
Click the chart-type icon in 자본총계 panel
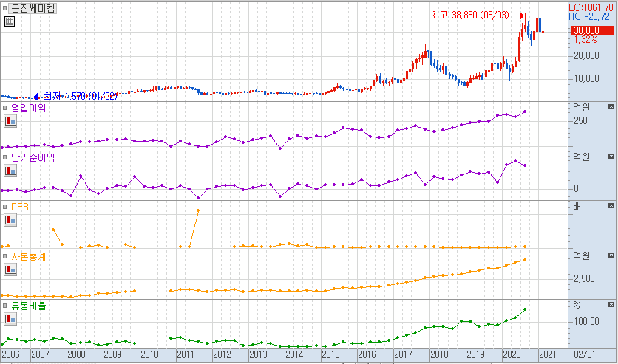tap(10, 270)
